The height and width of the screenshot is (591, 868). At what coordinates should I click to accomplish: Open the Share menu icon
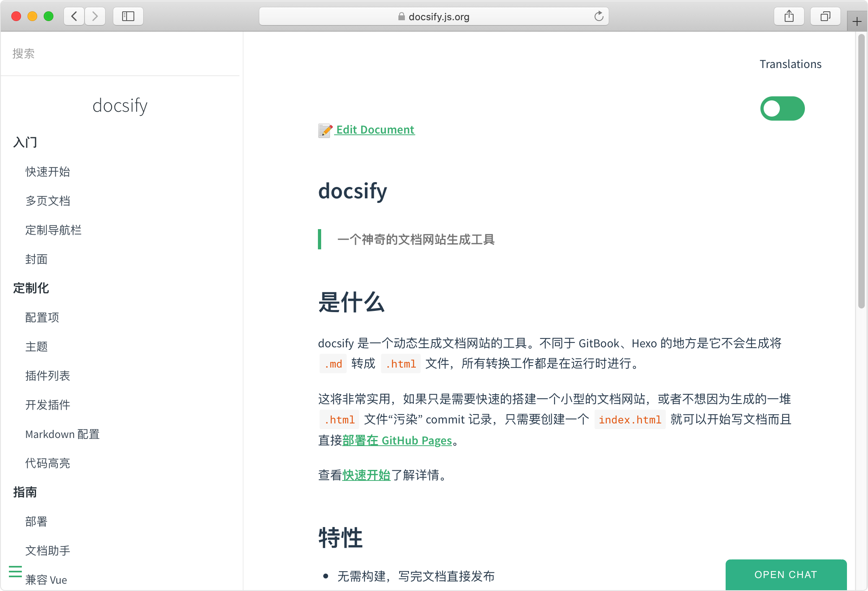[x=789, y=16]
